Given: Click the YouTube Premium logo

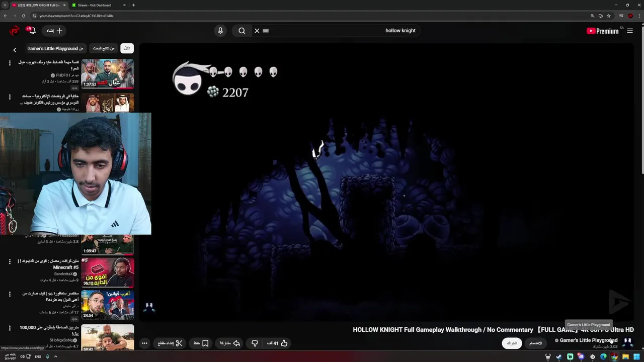Looking at the screenshot, I should (603, 31).
